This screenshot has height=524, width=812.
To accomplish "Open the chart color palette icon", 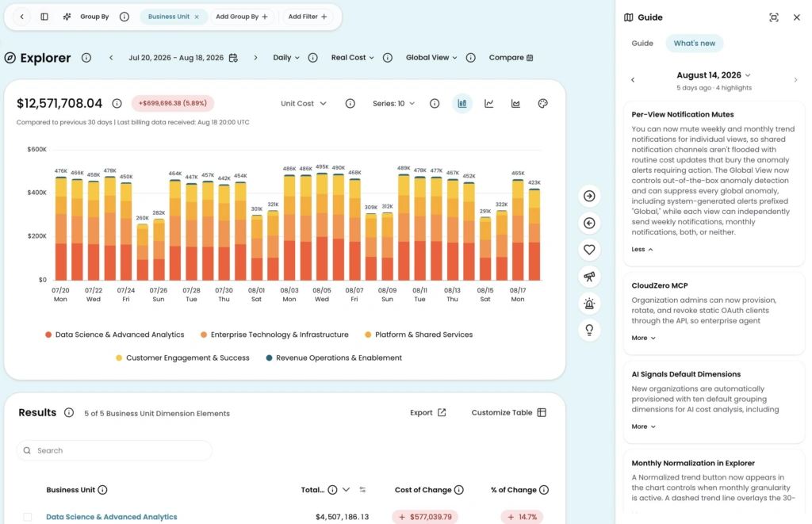I will [542, 104].
